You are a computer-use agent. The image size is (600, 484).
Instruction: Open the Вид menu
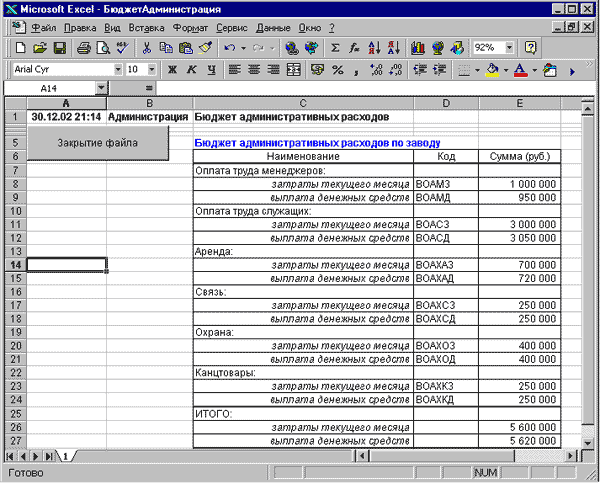112,28
